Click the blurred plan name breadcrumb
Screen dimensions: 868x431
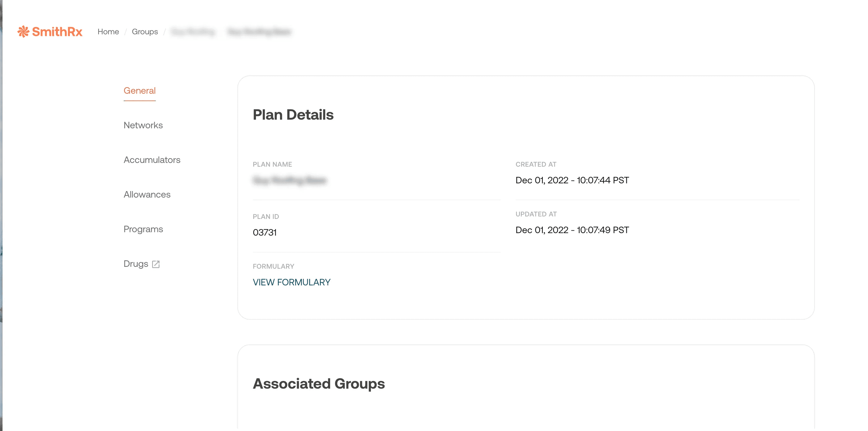259,32
